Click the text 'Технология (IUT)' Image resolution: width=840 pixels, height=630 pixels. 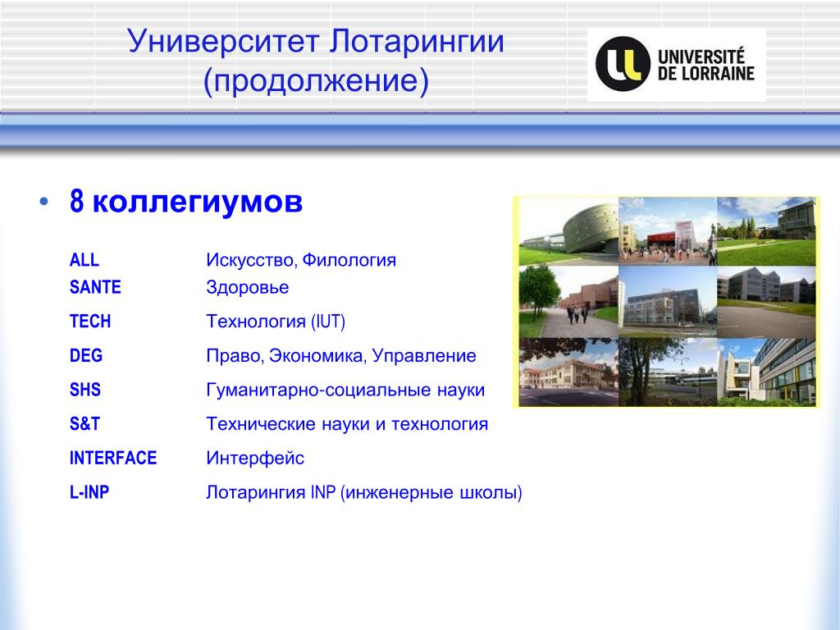[276, 322]
